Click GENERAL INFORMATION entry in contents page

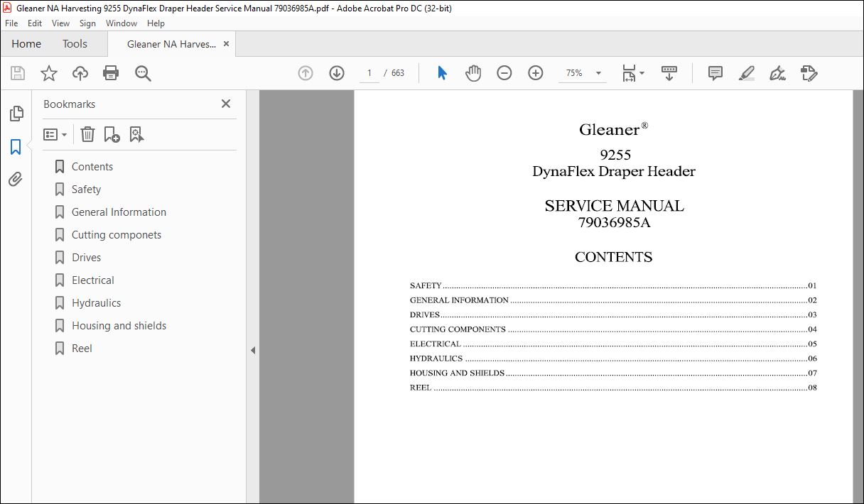613,300
